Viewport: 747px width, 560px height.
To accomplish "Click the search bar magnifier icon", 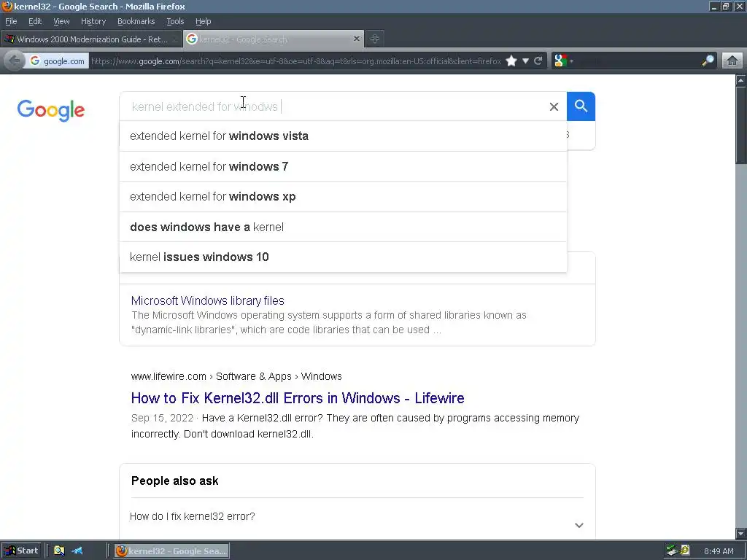I will (x=708, y=61).
